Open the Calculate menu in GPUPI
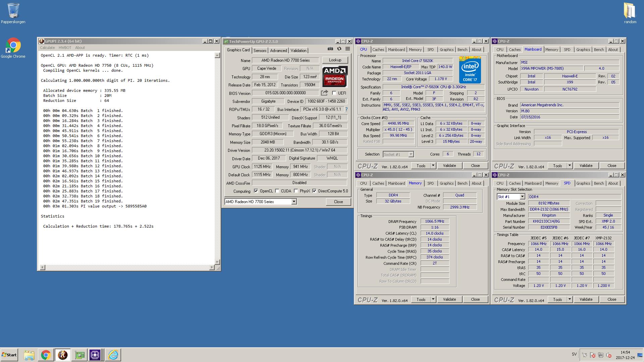The width and height of the screenshot is (644, 362). [x=47, y=48]
